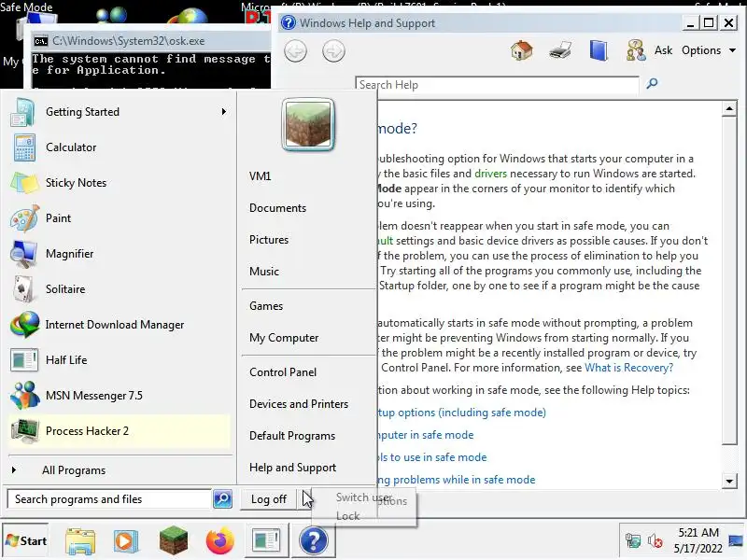Click the network tray icon
The width and height of the screenshot is (747, 560).
(x=633, y=541)
